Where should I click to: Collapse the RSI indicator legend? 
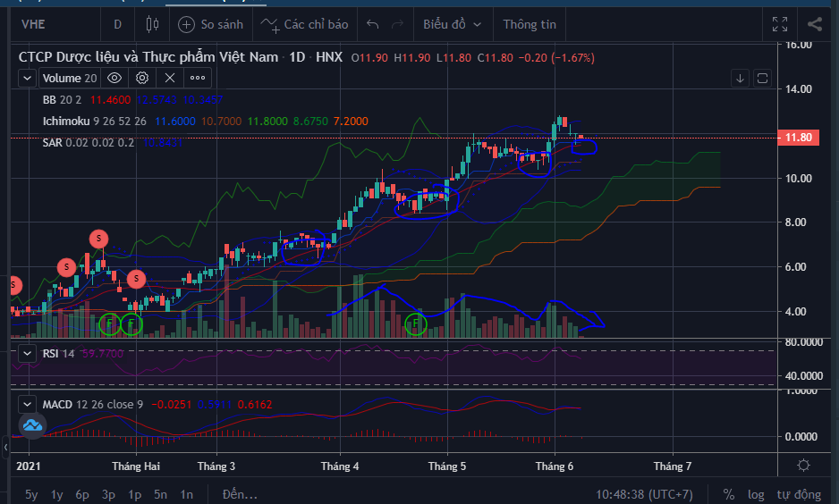point(29,353)
